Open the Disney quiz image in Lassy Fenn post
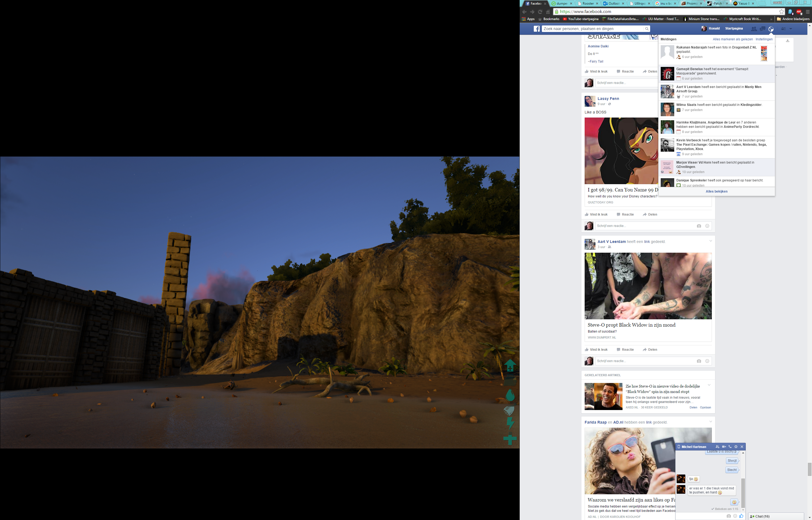The image size is (812, 520). (x=621, y=151)
